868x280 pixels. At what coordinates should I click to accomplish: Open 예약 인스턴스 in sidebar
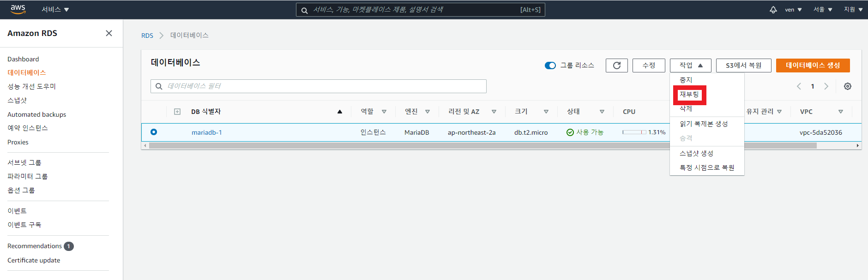pos(28,128)
